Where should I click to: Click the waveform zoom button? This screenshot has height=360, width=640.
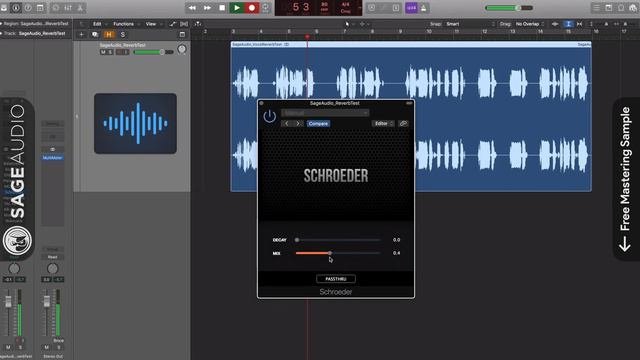[555, 24]
